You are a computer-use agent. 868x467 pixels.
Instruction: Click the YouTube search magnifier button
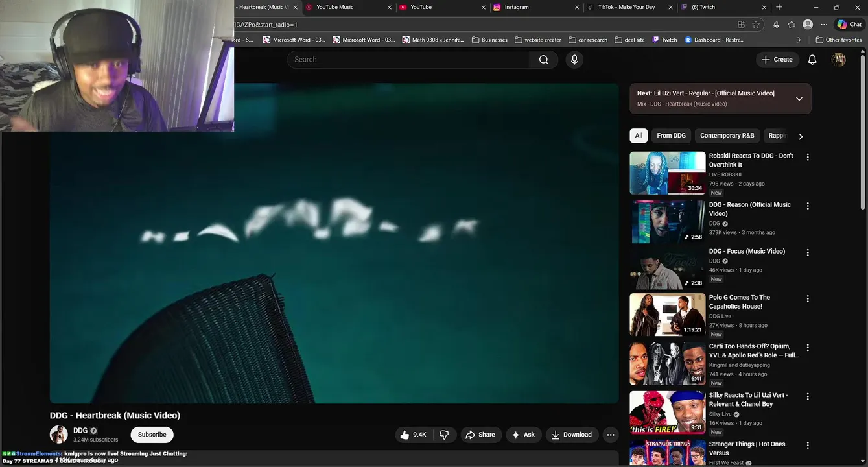[544, 60]
